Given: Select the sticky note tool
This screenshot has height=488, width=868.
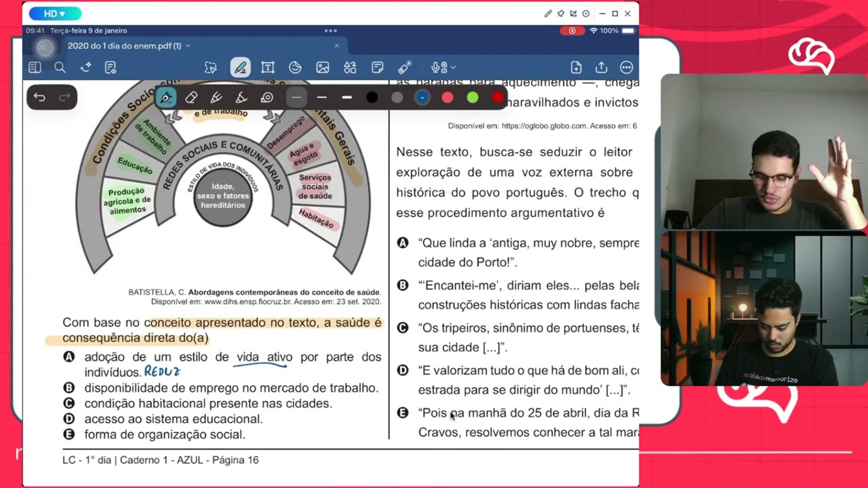Looking at the screenshot, I should point(378,67).
